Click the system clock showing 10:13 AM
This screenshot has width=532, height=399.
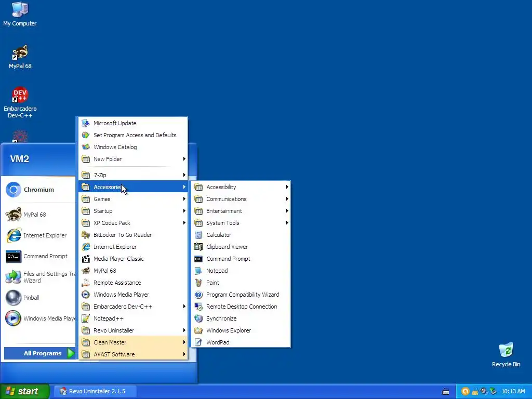[x=513, y=391]
